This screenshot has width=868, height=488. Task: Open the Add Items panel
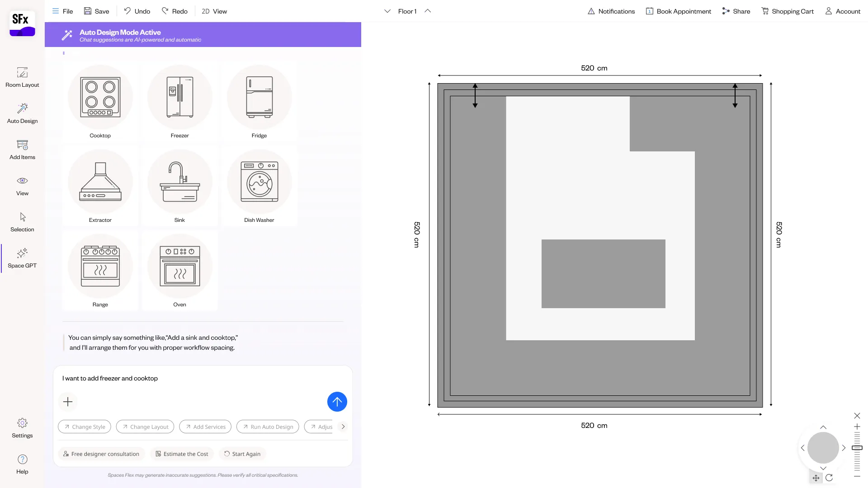coord(22,150)
